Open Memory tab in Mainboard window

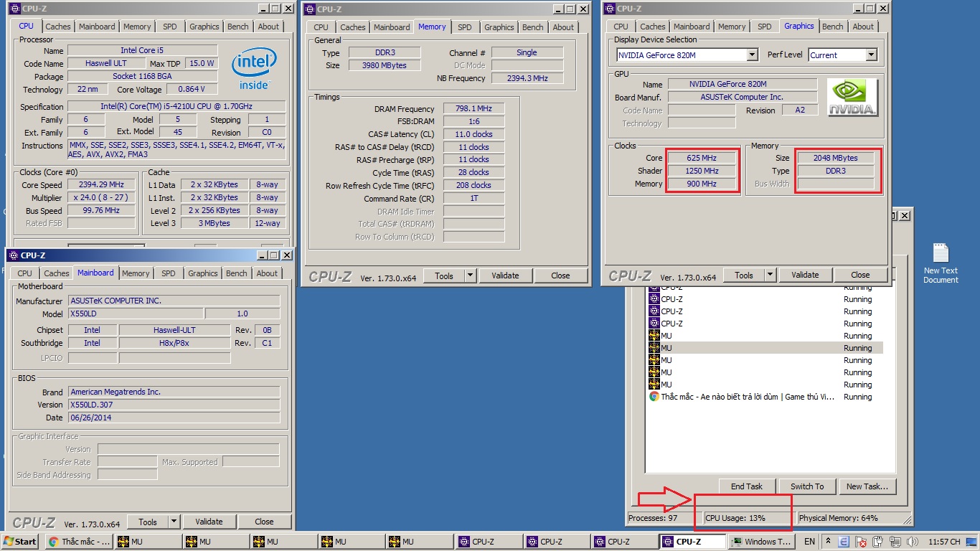(136, 273)
